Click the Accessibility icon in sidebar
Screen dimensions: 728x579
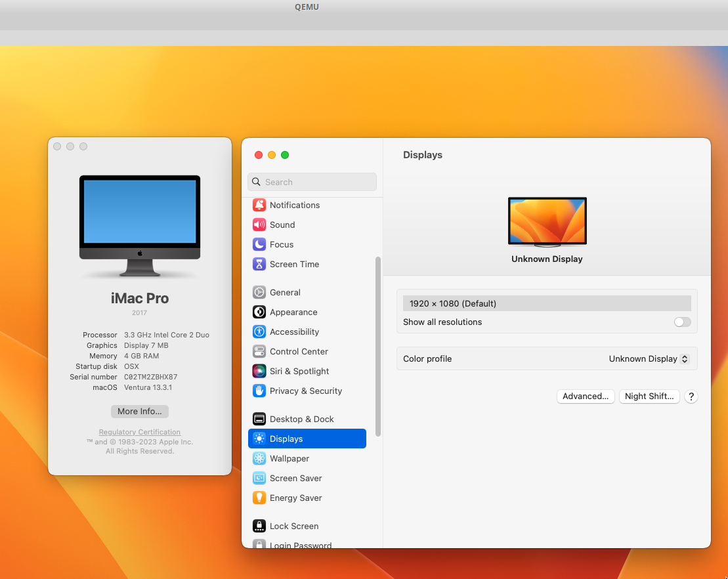[259, 332]
